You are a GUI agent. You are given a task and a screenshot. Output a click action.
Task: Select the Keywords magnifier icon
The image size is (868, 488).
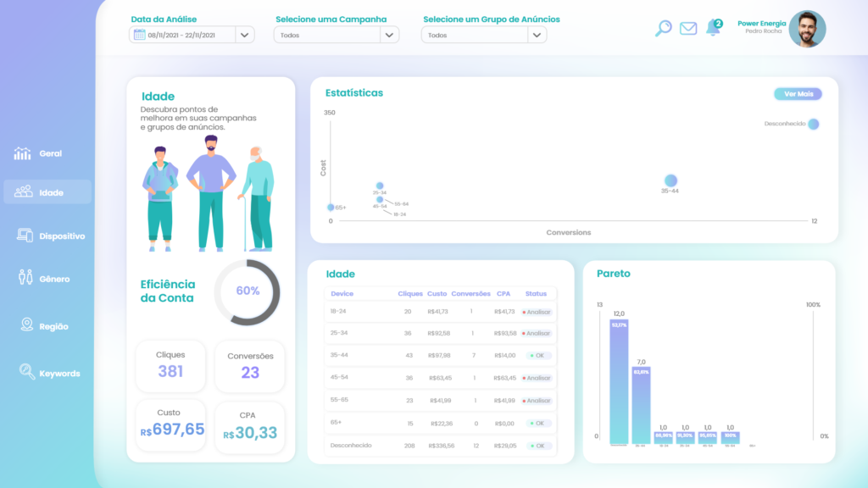(26, 371)
